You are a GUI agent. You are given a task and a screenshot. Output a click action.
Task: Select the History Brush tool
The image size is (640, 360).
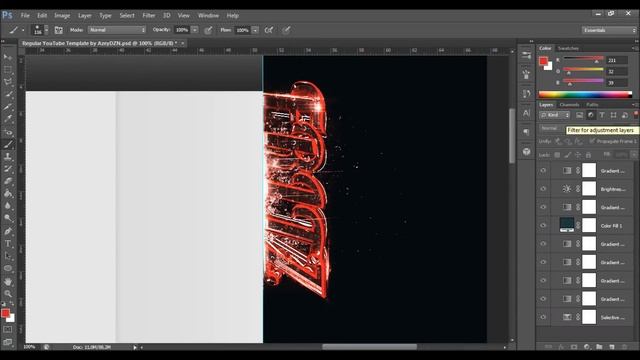click(8, 169)
